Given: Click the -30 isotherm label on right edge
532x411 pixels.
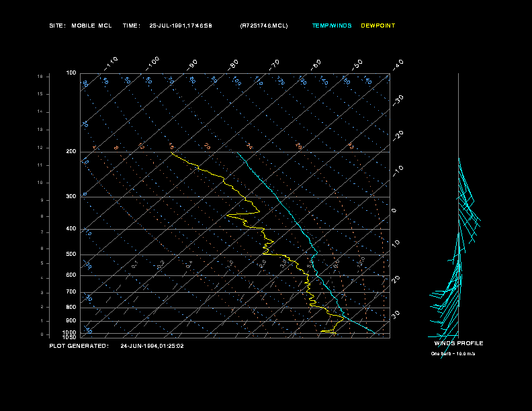Looking at the screenshot, I should (x=398, y=100).
